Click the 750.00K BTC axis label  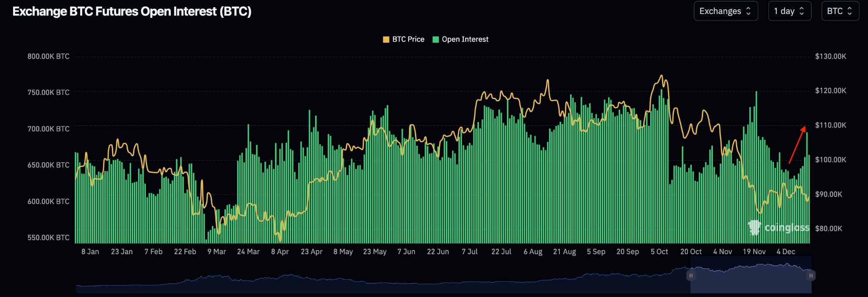(x=48, y=92)
